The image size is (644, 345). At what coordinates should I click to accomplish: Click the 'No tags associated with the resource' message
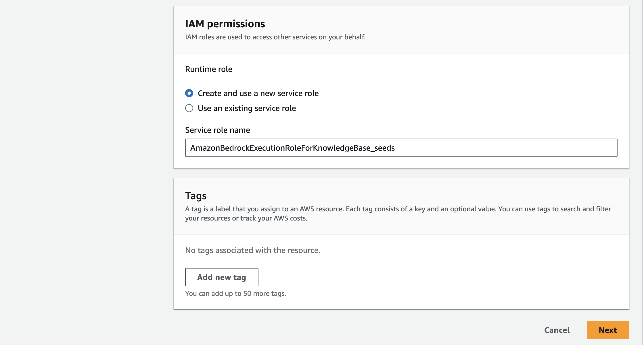pyautogui.click(x=252, y=250)
